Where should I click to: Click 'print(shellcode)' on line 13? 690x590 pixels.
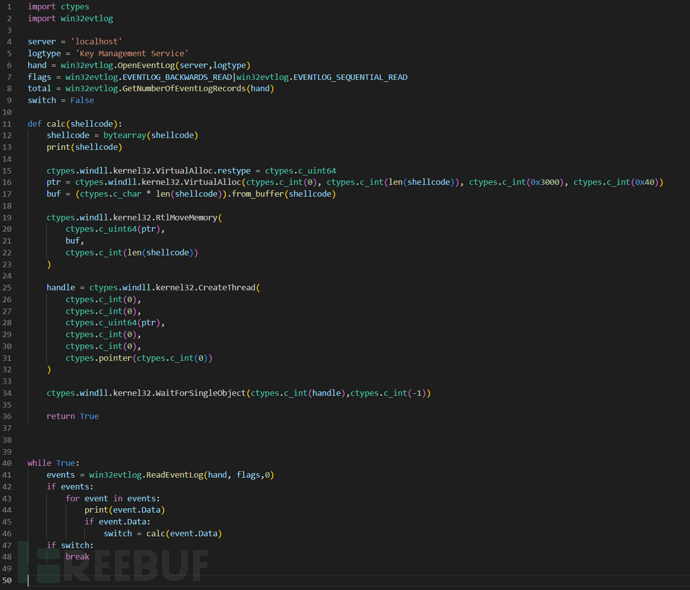(x=84, y=147)
